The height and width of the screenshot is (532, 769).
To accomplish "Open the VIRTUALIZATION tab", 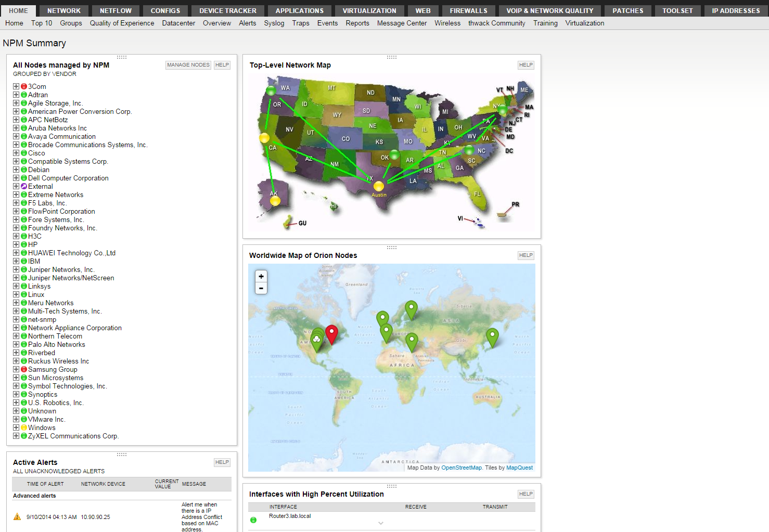I will click(369, 10).
